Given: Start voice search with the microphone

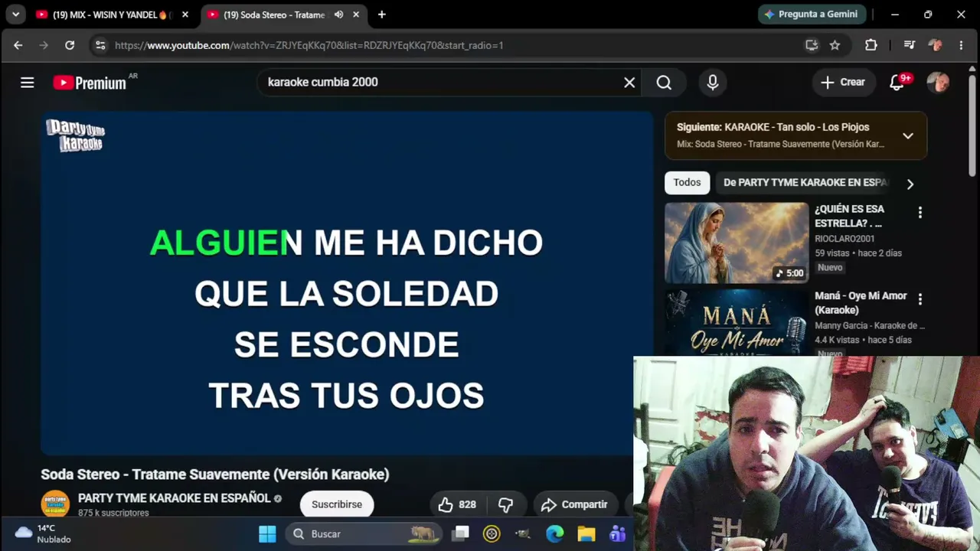Looking at the screenshot, I should (x=713, y=83).
